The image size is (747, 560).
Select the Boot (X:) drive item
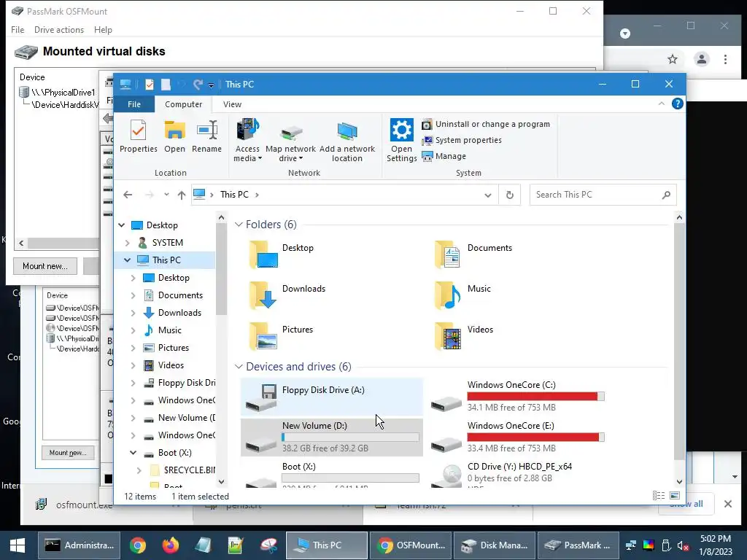click(332, 473)
